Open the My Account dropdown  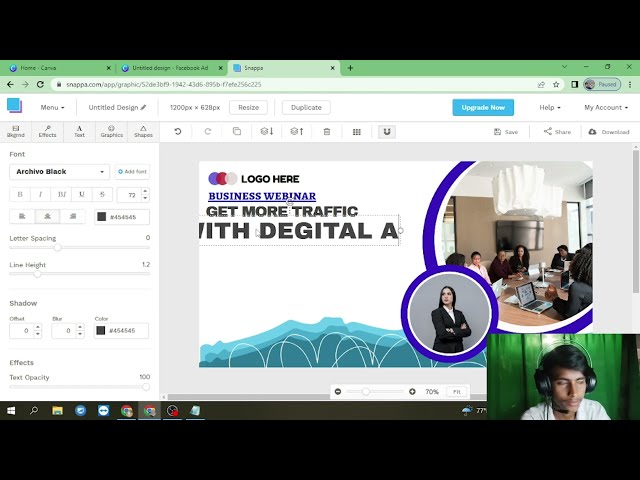[x=606, y=107]
